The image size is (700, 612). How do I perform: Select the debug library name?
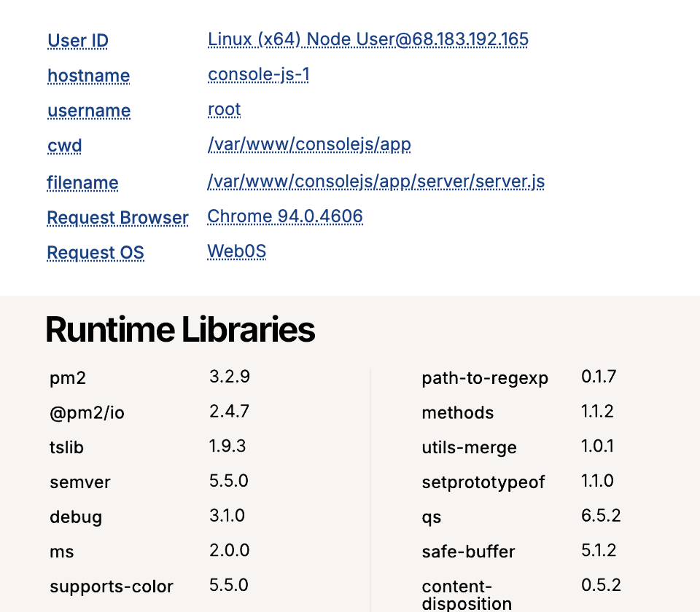coord(75,517)
